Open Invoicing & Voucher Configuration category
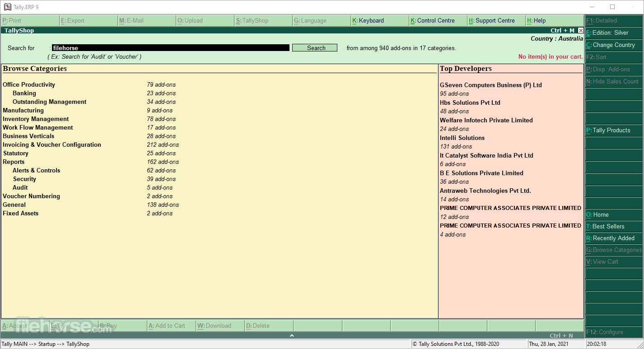The width and height of the screenshot is (644, 349). (52, 145)
